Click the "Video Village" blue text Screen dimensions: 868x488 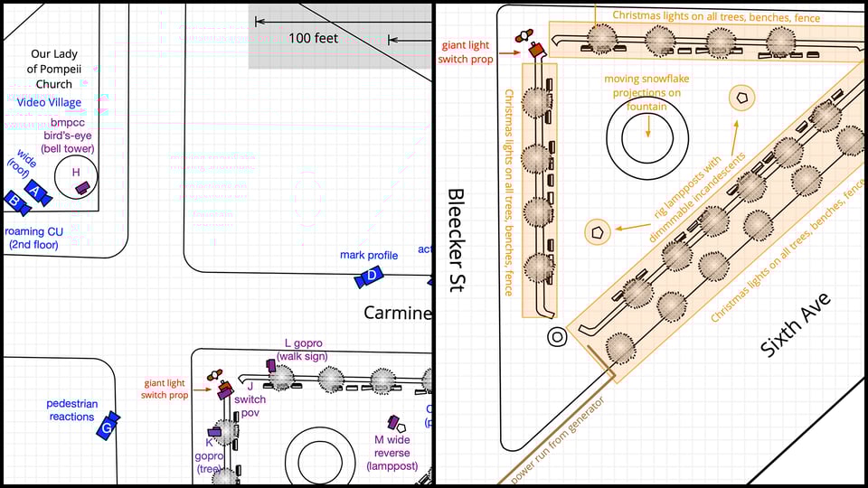point(48,103)
